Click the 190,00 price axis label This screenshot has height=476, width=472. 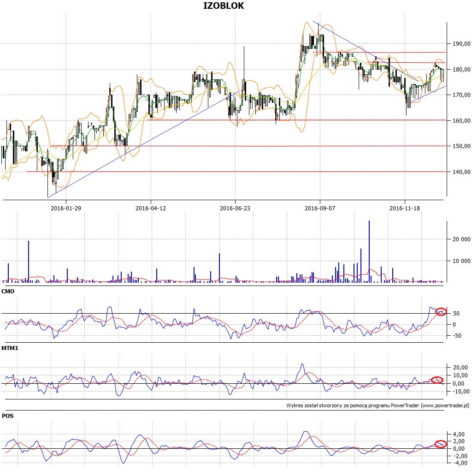click(461, 44)
